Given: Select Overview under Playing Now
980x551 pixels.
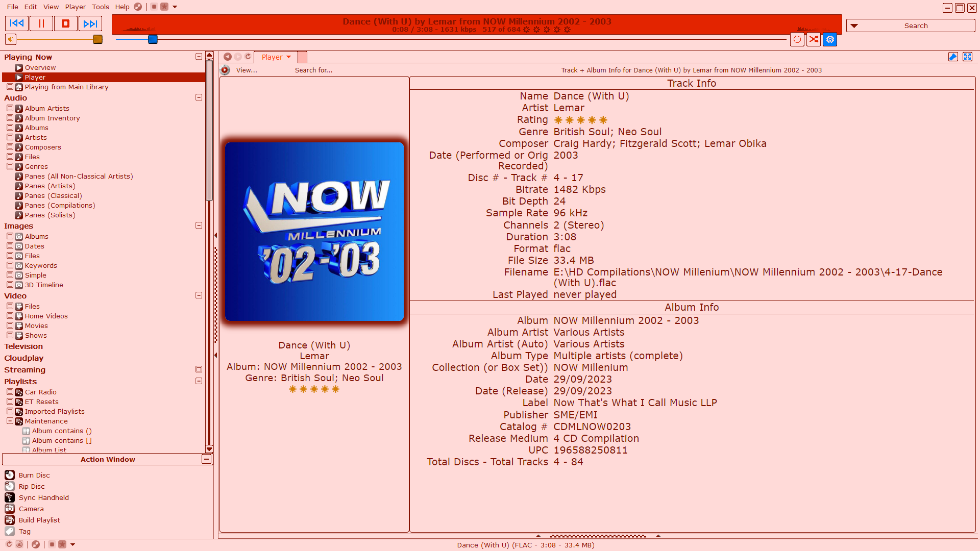Looking at the screenshot, I should [40, 67].
